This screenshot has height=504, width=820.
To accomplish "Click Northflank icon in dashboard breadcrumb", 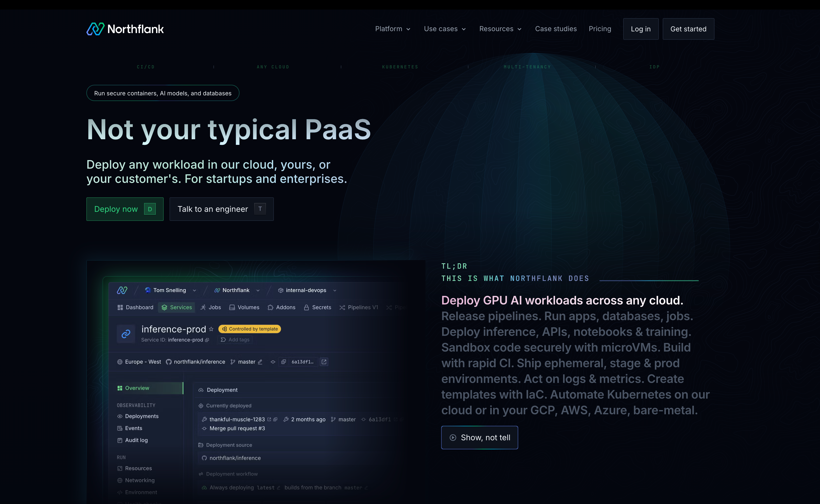I will (122, 290).
